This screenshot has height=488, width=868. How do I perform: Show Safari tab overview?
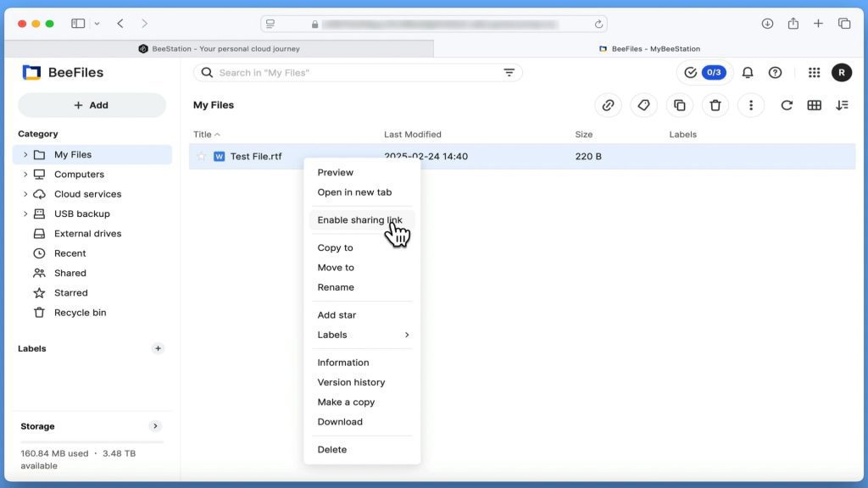coord(844,23)
